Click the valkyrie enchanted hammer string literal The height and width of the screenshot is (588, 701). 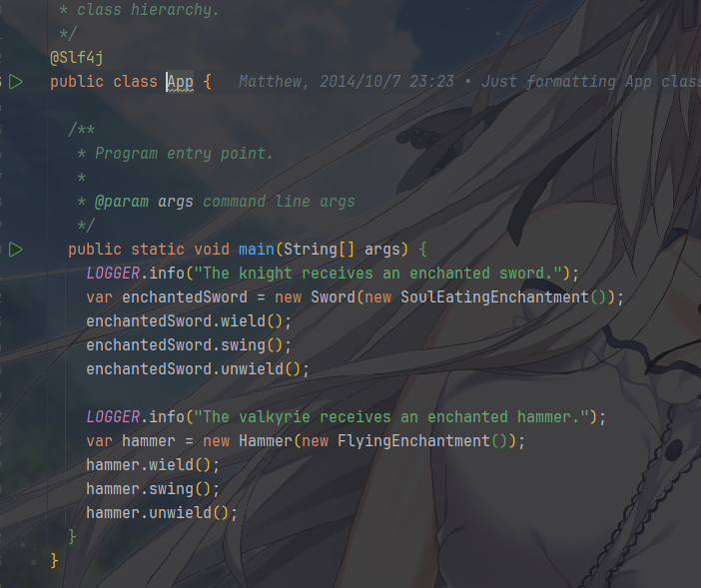point(392,417)
